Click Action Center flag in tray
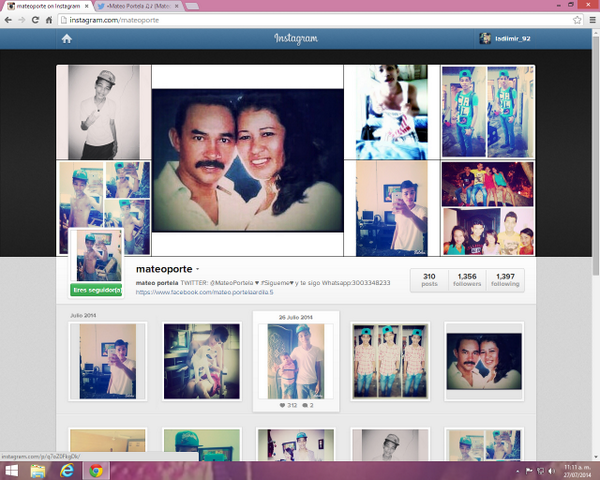 pos(529,471)
